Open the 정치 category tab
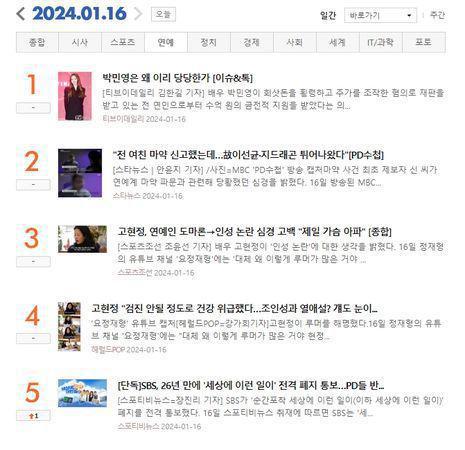 tap(209, 42)
